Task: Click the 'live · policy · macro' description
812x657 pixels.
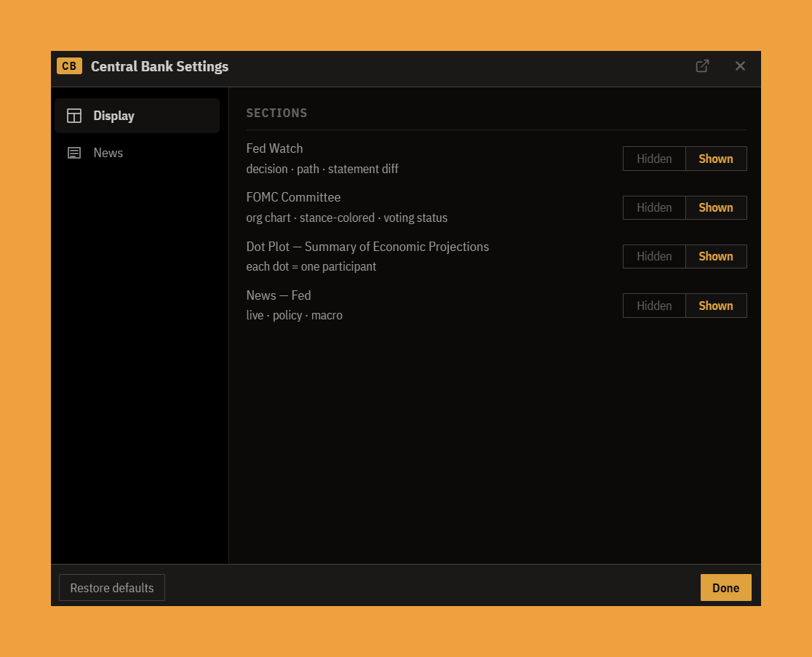Action: tap(294, 315)
